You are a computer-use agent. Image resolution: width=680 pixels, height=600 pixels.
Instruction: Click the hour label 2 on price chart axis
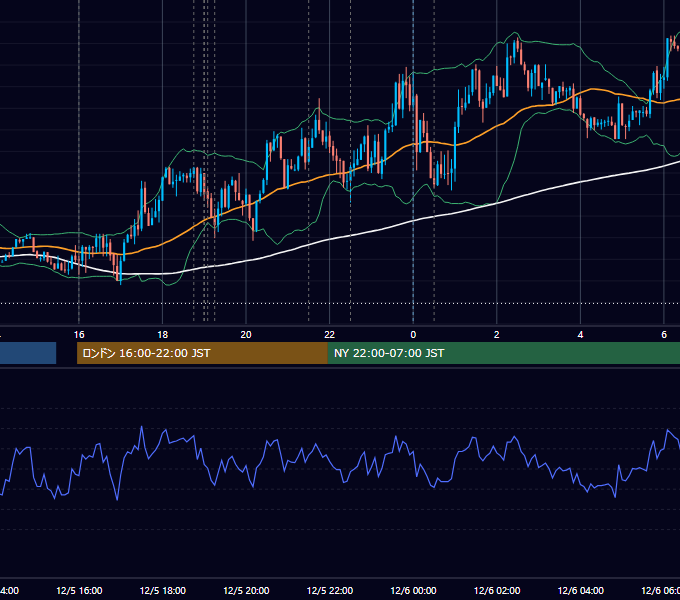click(x=497, y=335)
